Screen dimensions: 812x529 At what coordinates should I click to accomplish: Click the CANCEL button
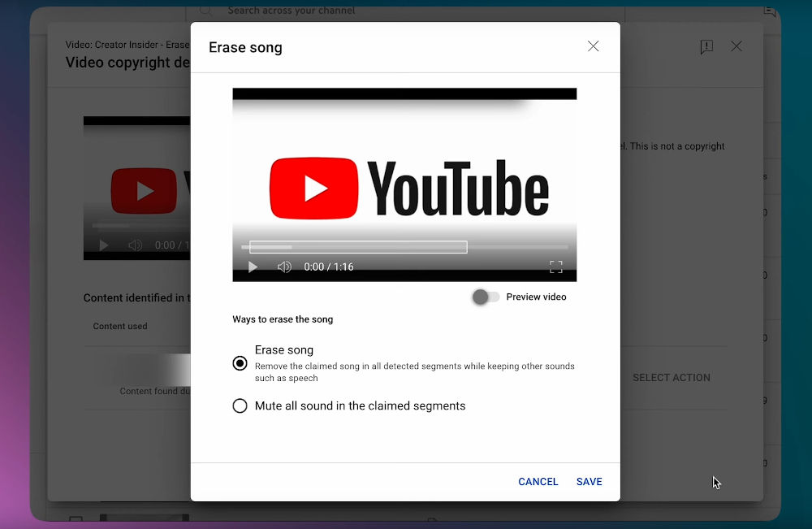(x=538, y=482)
